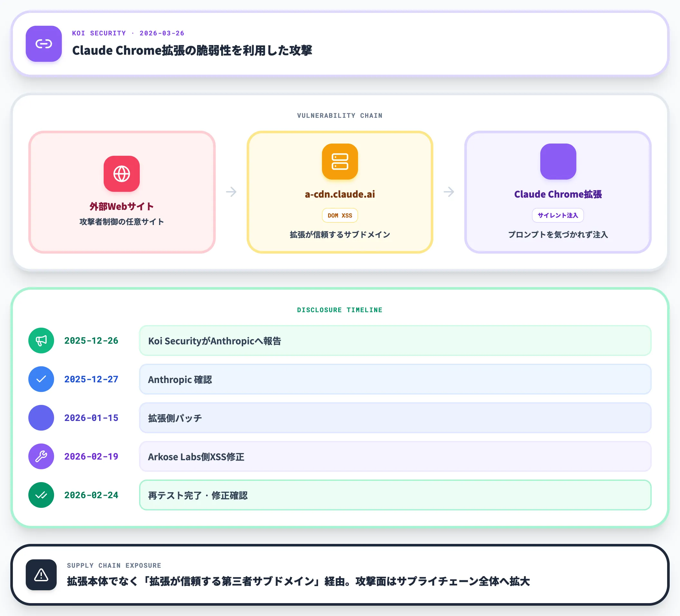Open the 再テスト完了・修正確認 entry
Image resolution: width=680 pixels, height=616 pixels.
[395, 495]
